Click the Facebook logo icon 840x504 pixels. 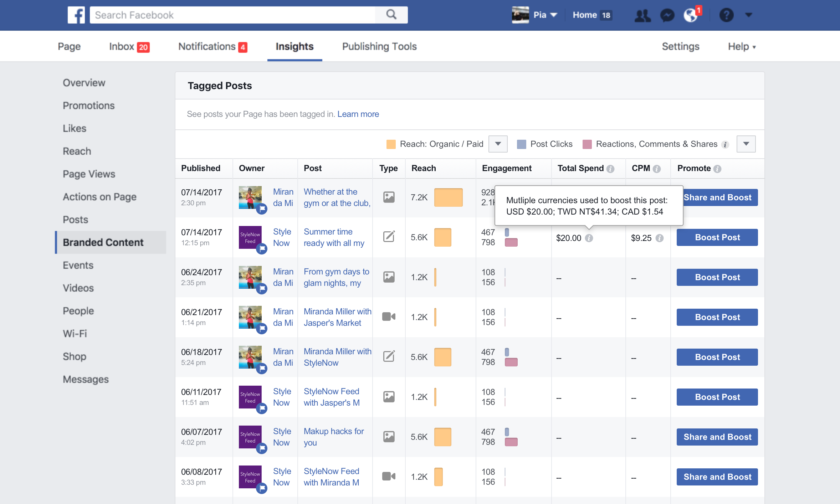click(x=76, y=15)
